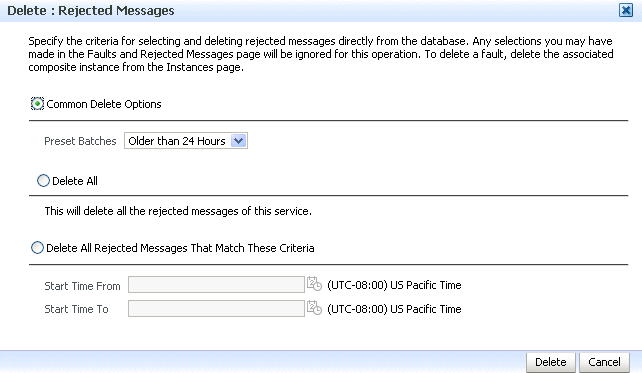
Task: Click the Start Time From label
Action: click(x=82, y=286)
